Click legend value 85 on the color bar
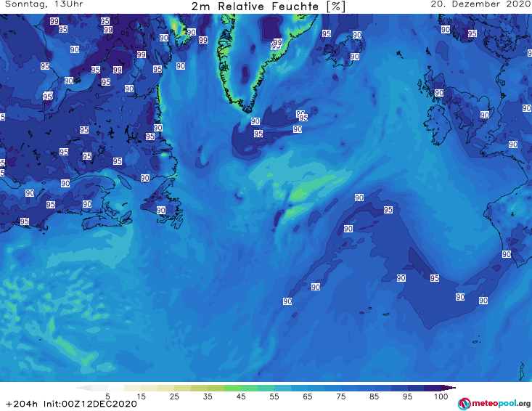Image resolution: width=532 pixels, height=411 pixels. coord(375,396)
